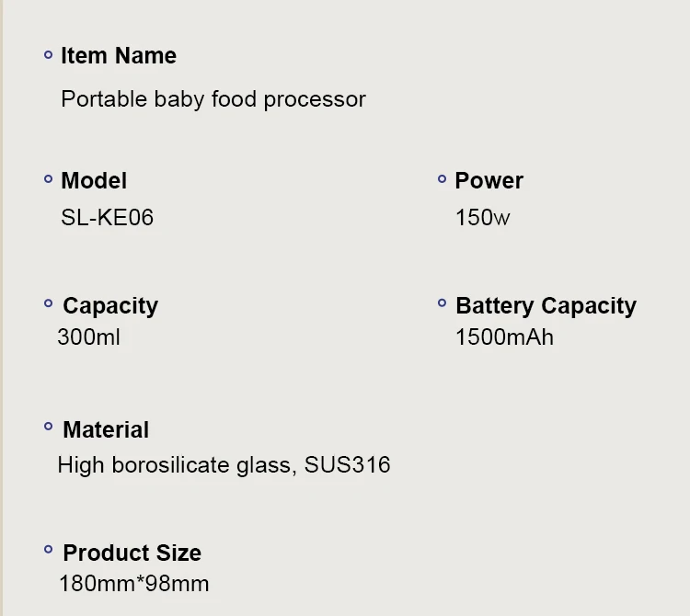Click the 150w power value
Viewport: 690px width, 616px height.
pos(483,217)
